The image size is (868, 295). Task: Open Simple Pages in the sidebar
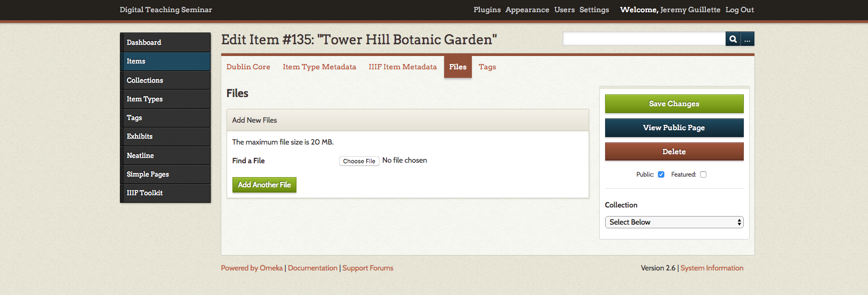pos(165,174)
